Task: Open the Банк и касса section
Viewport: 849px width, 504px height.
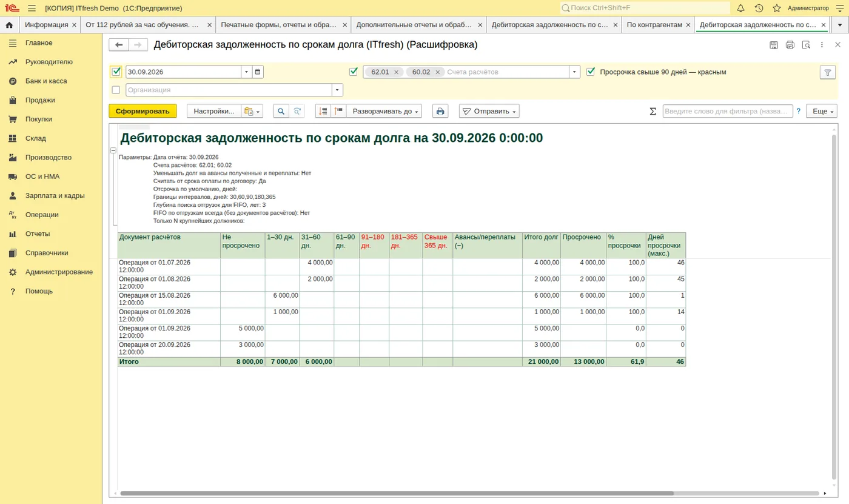Action: click(x=46, y=81)
